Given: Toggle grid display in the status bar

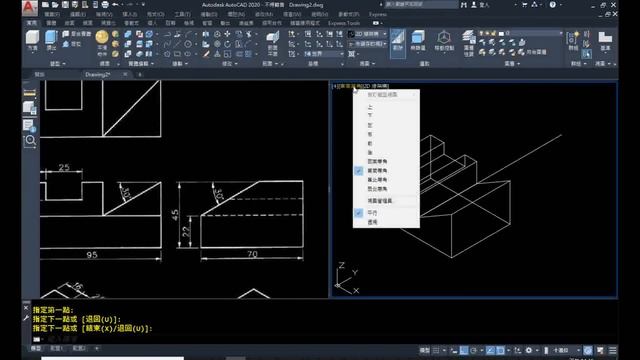Looking at the screenshot, I should (436, 350).
